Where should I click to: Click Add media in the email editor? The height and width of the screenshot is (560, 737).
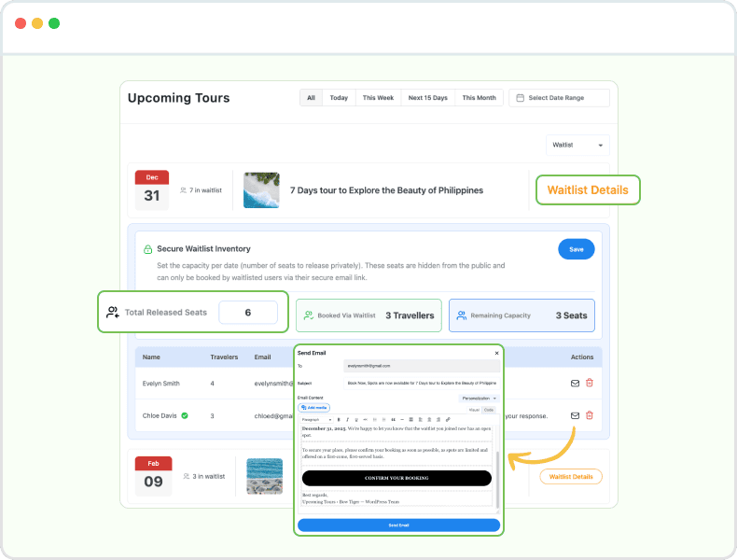tap(314, 408)
